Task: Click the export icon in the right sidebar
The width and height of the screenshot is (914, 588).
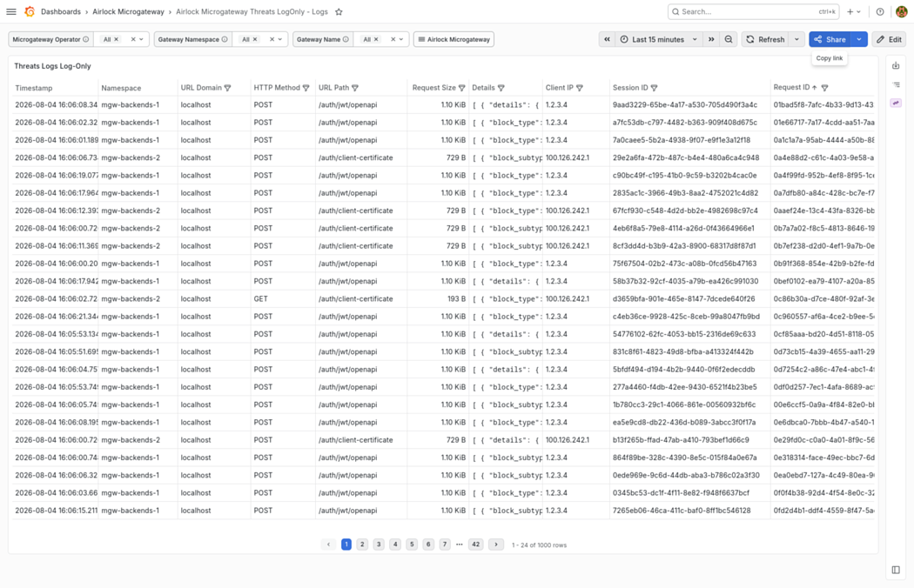Action: tap(896, 66)
